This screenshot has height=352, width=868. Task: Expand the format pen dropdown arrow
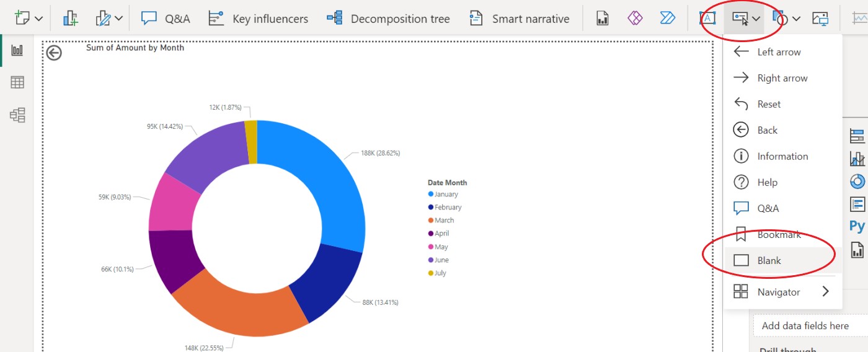coord(119,19)
